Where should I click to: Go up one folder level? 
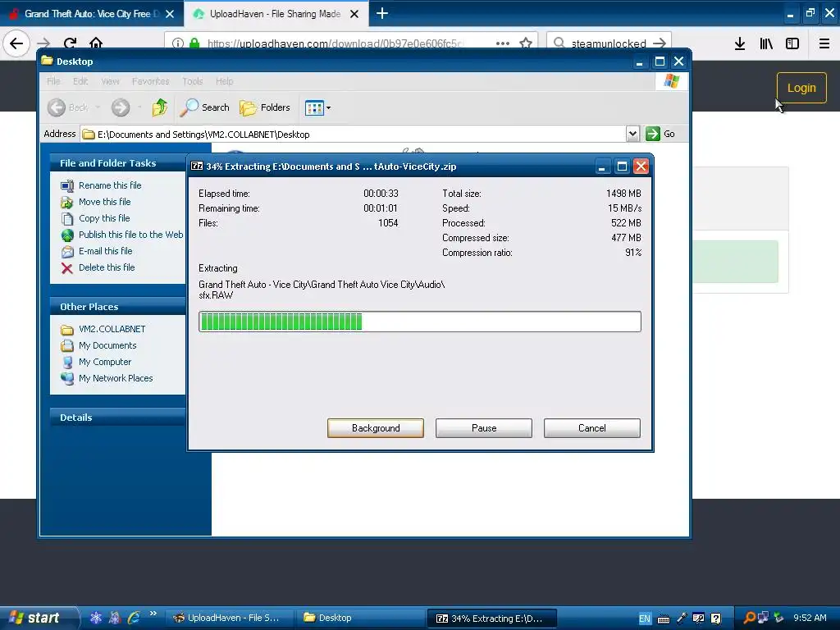click(159, 107)
